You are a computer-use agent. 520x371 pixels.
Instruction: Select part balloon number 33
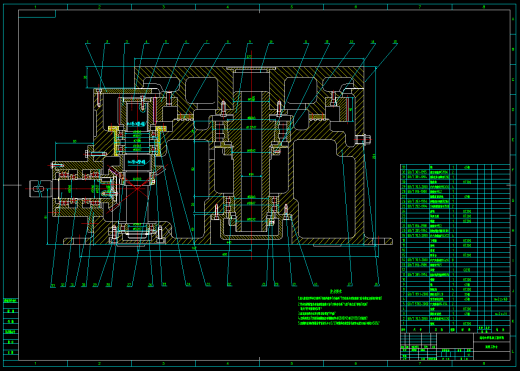tap(53, 285)
